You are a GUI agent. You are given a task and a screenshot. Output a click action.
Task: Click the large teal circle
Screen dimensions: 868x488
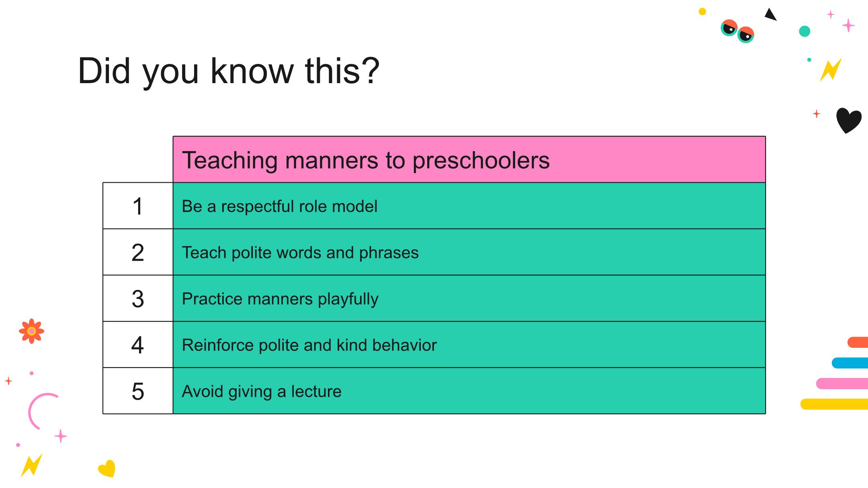pyautogui.click(x=805, y=31)
